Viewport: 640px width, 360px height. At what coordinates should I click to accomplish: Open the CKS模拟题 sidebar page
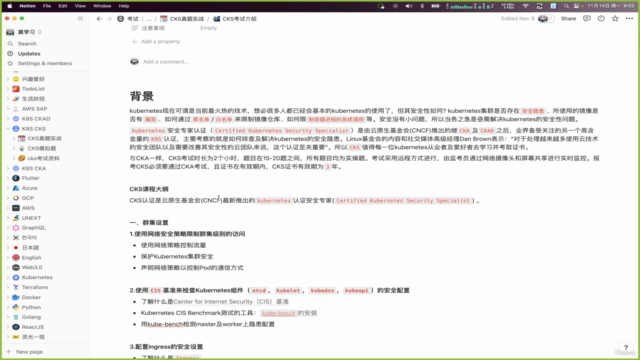click(42, 148)
